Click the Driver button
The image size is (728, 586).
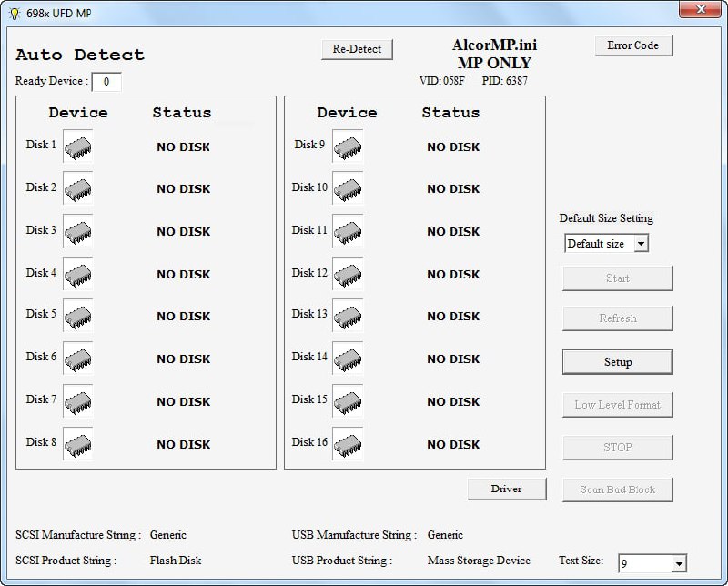(506, 489)
